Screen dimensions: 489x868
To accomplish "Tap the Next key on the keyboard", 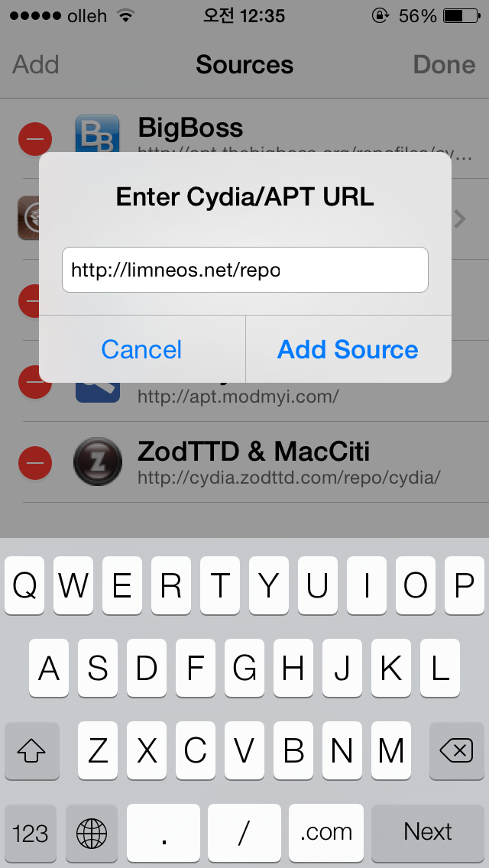I will click(428, 832).
